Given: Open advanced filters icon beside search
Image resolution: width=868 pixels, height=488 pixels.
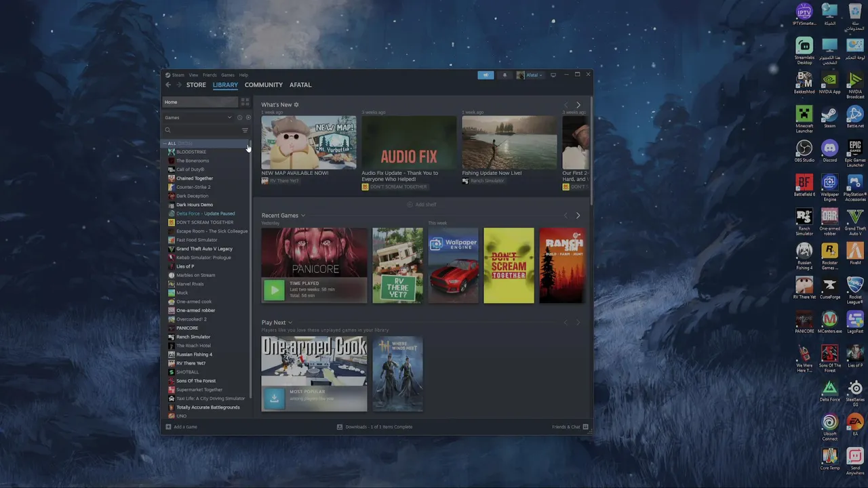Looking at the screenshot, I should [x=245, y=130].
